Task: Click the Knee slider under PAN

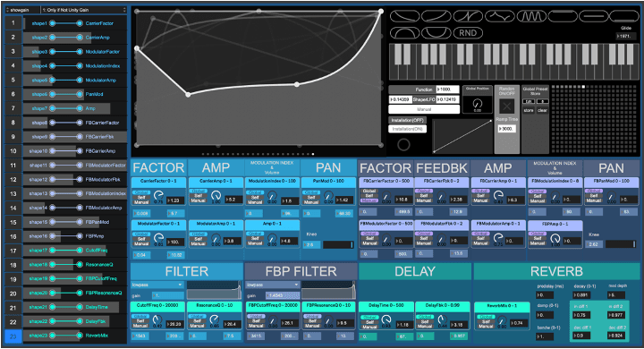Action: click(338, 244)
